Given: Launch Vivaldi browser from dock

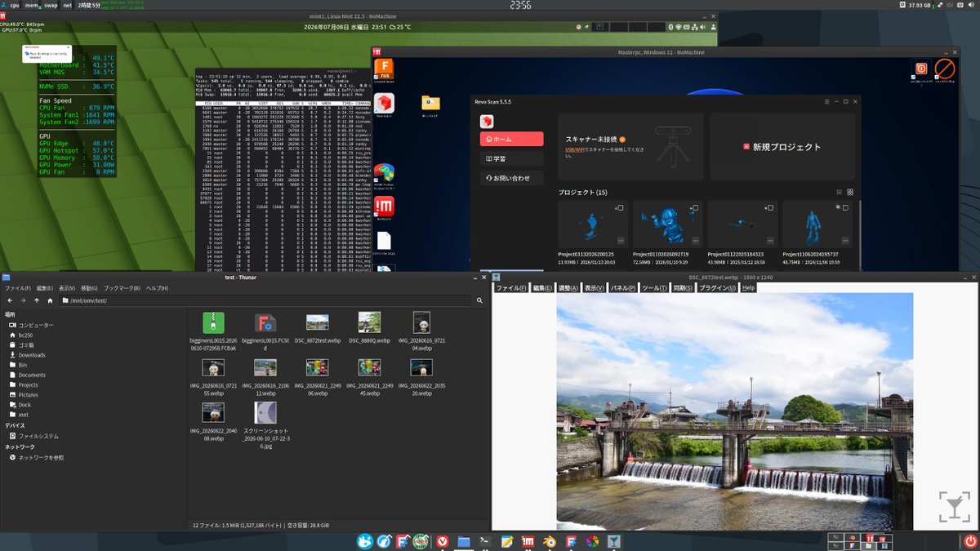Looking at the screenshot, I should [443, 541].
